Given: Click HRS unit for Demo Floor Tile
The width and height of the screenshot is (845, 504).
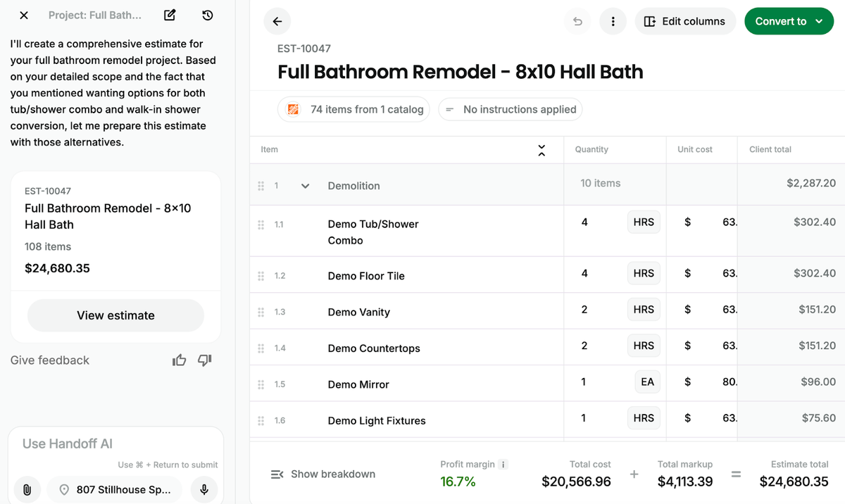Looking at the screenshot, I should [x=644, y=273].
